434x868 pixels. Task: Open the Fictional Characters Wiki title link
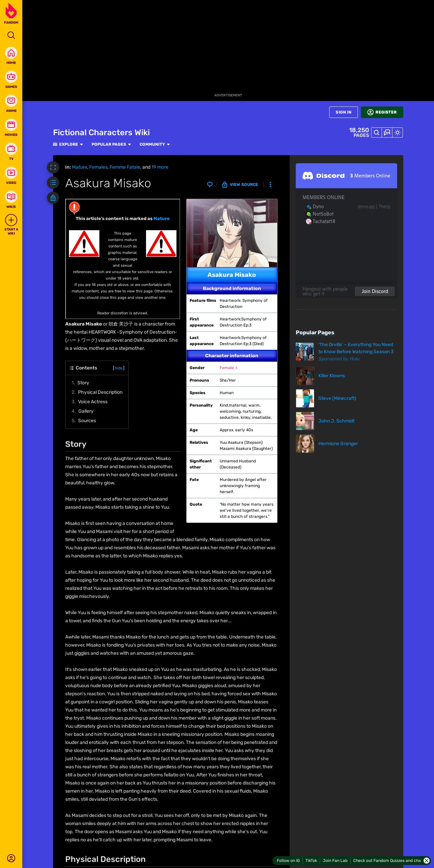click(x=101, y=132)
